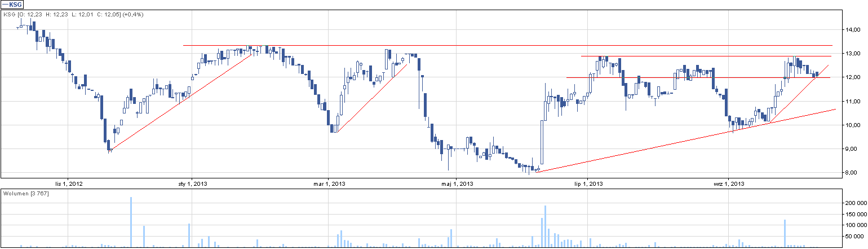
Task: Click the tallest volume bar in Wolumen panel
Action: click(131, 222)
